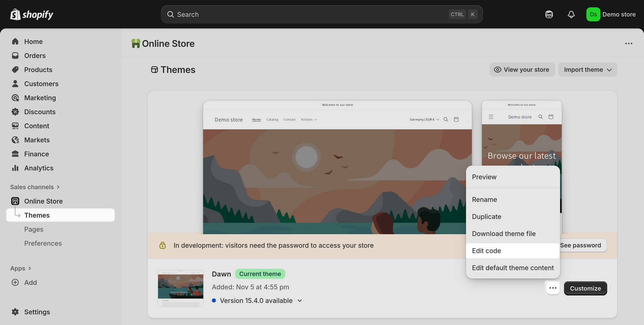The image size is (644, 325).
Task: Expand the Import theme dropdown
Action: pos(587,69)
